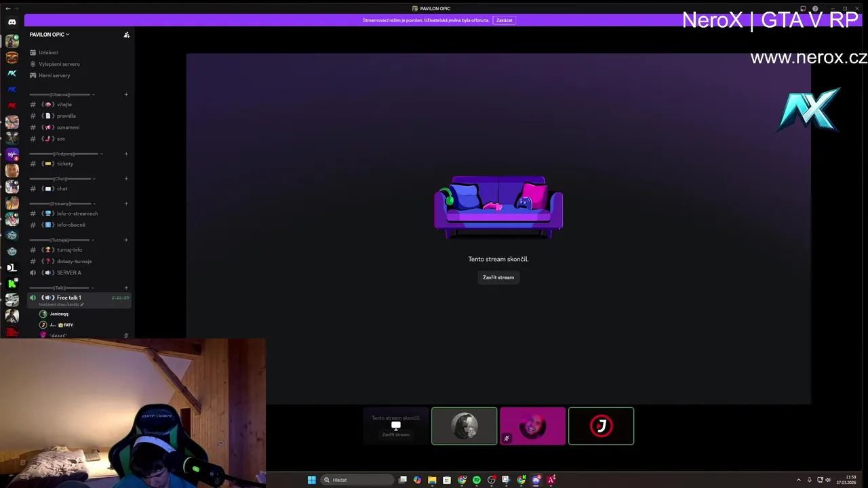Collapse the Streamy channel category
Image resolution: width=868 pixels, height=488 pixels.
pyautogui.click(x=62, y=203)
